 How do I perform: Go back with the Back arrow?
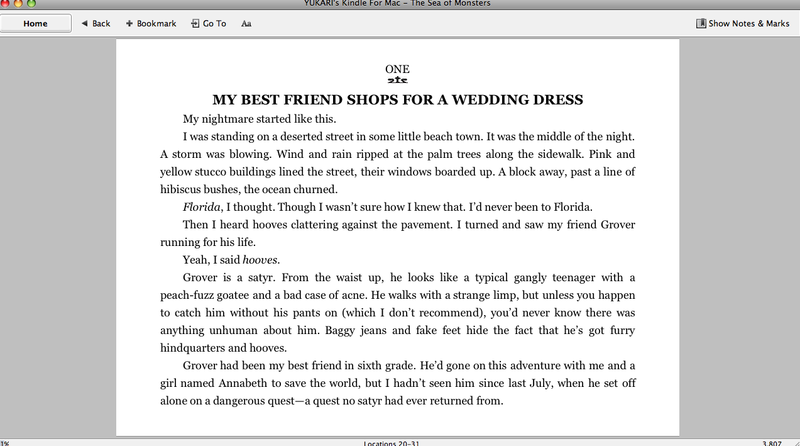tap(95, 23)
